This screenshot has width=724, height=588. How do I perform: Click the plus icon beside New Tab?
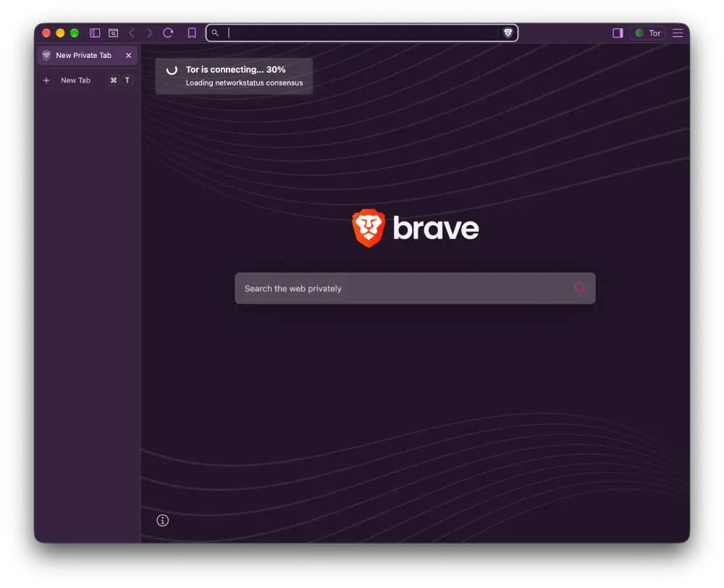click(x=46, y=80)
